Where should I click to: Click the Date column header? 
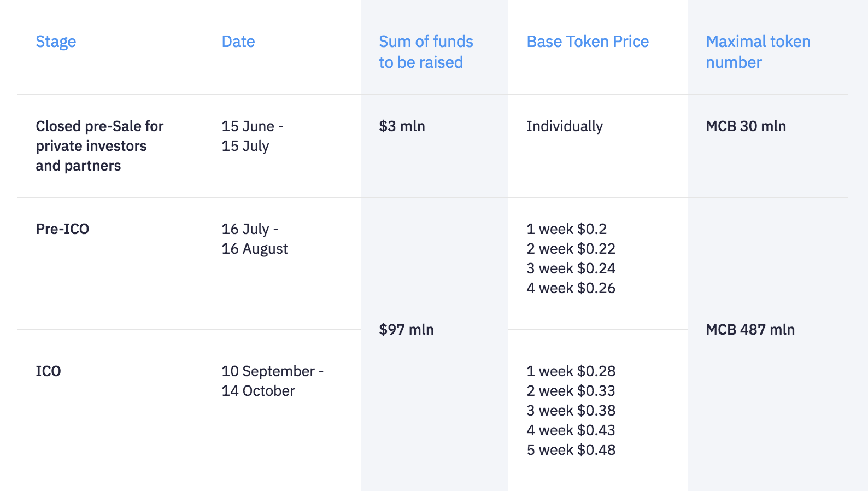point(238,42)
